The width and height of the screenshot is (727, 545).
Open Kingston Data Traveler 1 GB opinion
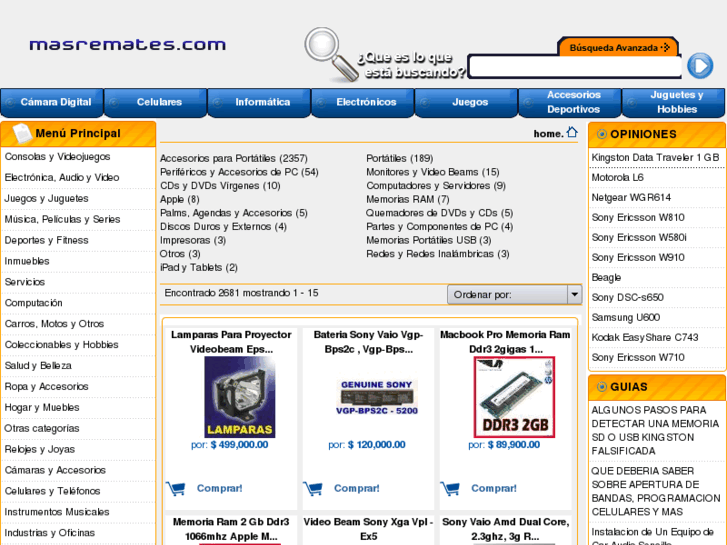click(655, 158)
